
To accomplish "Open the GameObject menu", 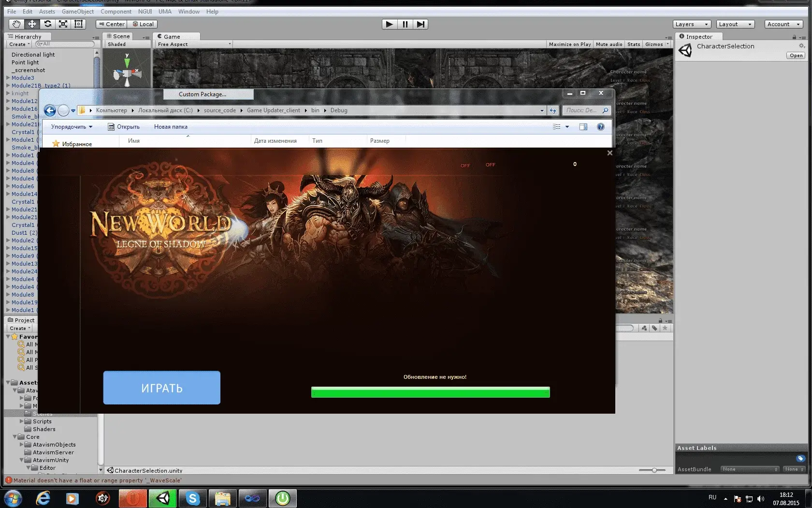I will pyautogui.click(x=78, y=12).
